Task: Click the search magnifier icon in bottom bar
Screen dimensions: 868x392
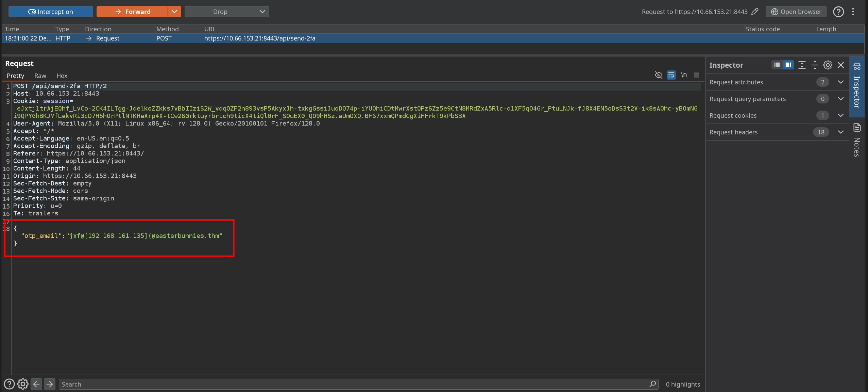Action: 652,384
